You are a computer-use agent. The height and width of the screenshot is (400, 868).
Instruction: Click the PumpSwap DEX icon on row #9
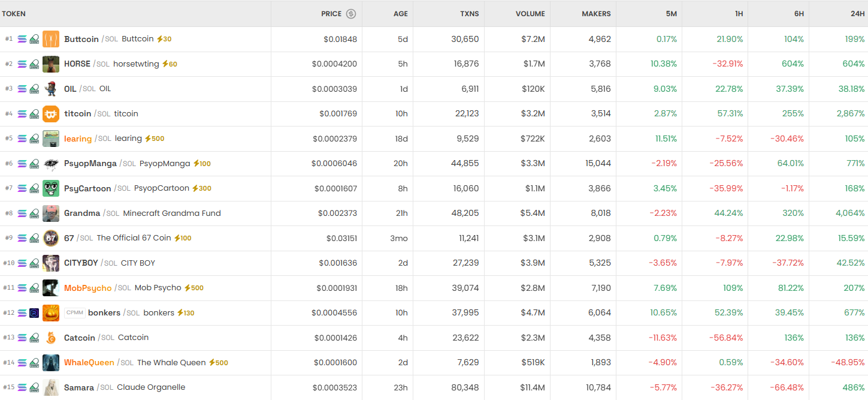click(35, 238)
